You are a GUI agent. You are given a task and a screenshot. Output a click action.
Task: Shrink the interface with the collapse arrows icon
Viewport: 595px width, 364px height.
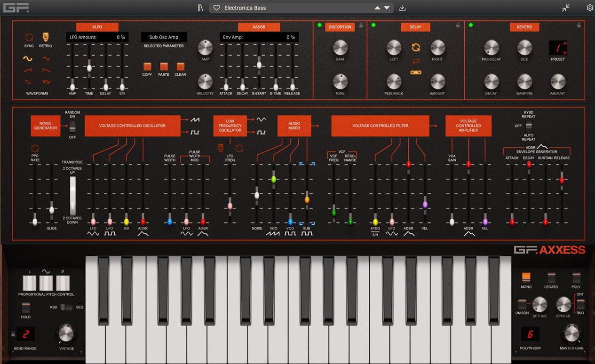[x=566, y=8]
